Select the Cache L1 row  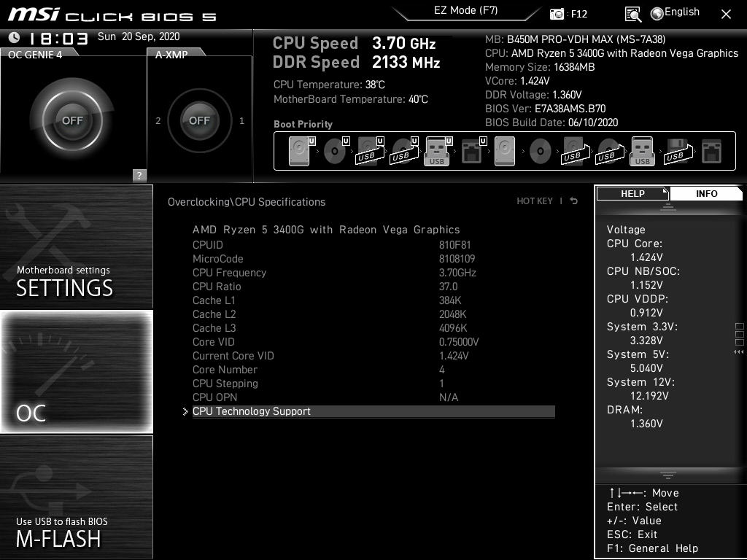pyautogui.click(x=373, y=300)
